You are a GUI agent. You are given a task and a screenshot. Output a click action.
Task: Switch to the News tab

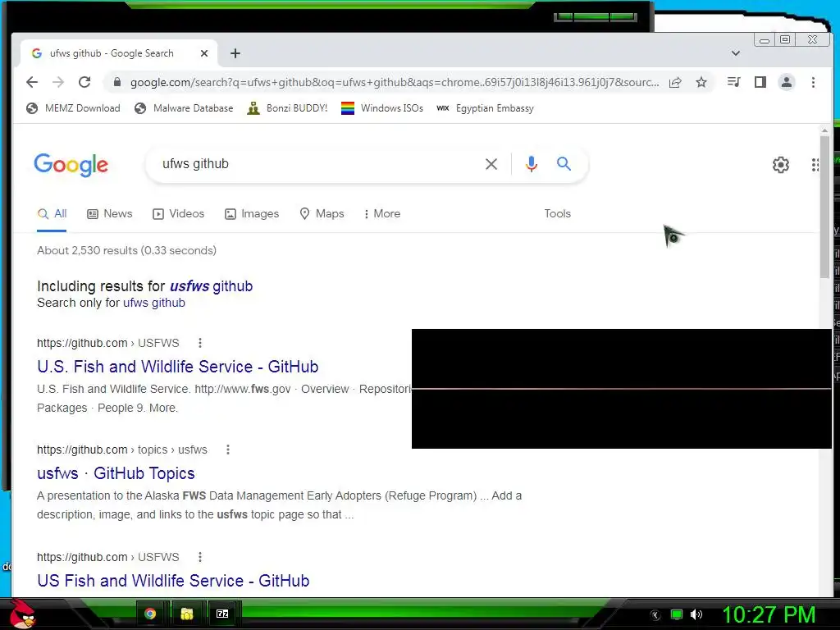pyautogui.click(x=110, y=214)
